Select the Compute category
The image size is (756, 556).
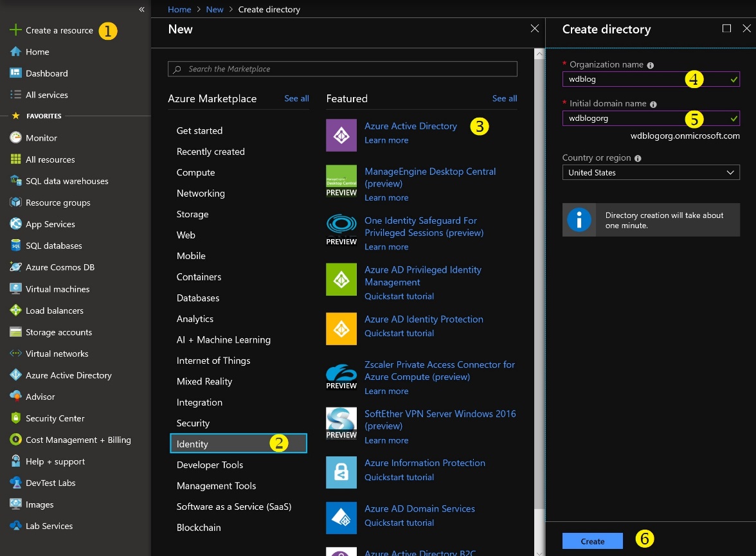pyautogui.click(x=195, y=172)
